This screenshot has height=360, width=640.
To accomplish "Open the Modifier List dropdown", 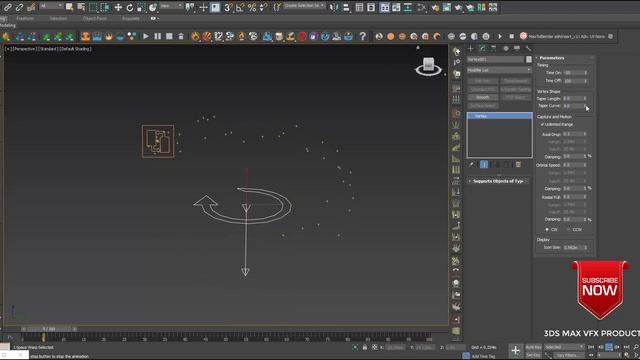I will (499, 70).
